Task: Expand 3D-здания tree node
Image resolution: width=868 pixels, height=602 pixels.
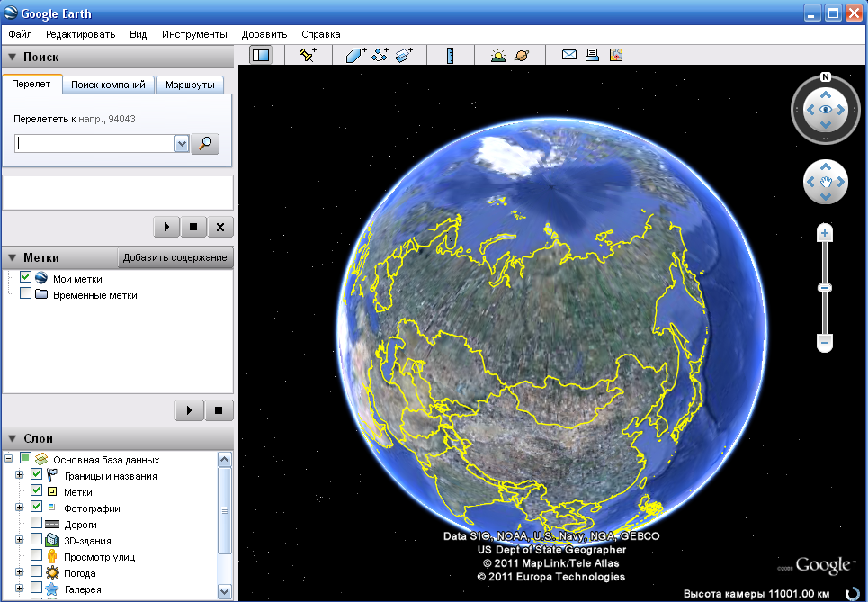Action: point(20,539)
